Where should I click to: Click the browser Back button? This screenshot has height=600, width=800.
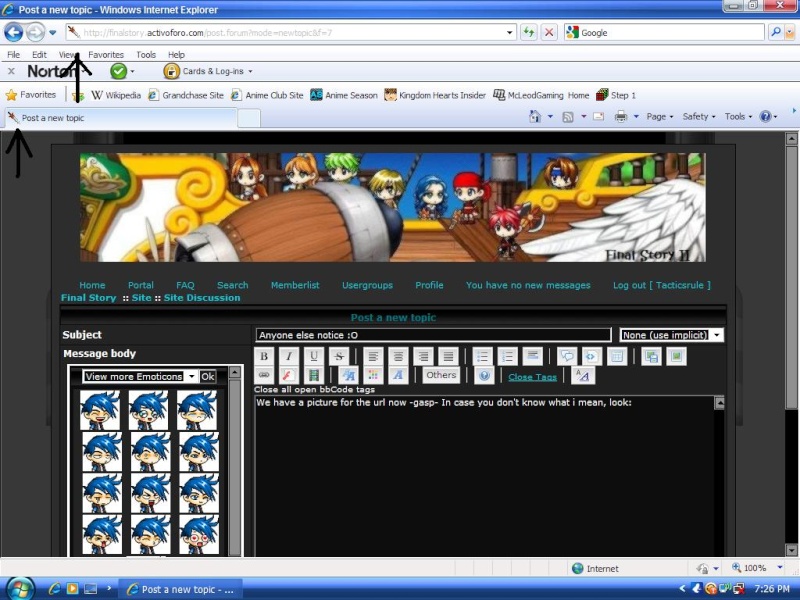point(13,33)
